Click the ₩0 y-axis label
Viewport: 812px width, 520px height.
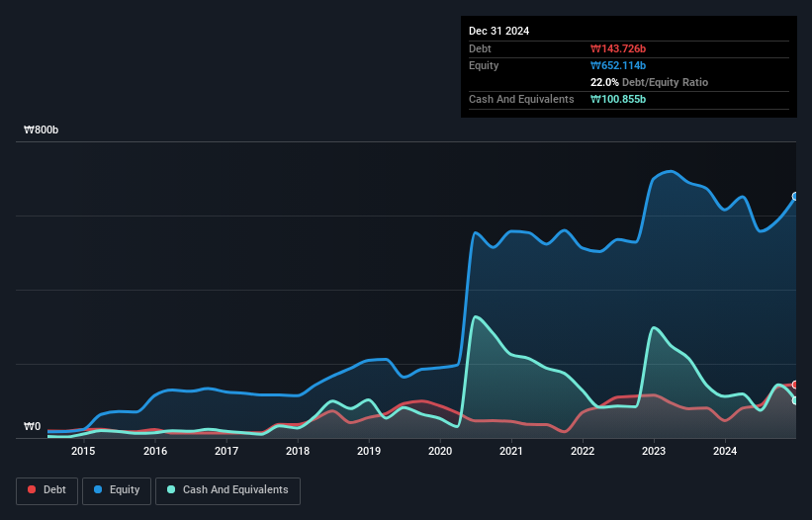coord(32,426)
